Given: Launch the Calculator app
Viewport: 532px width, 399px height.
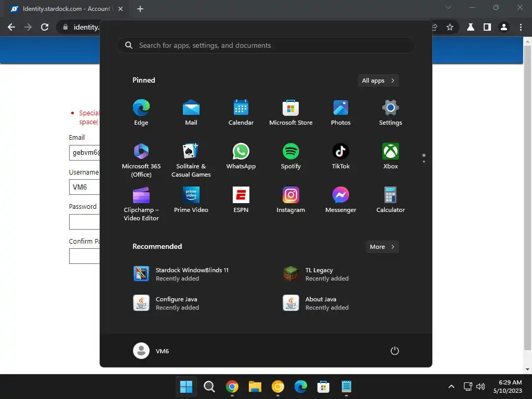Looking at the screenshot, I should tap(391, 200).
